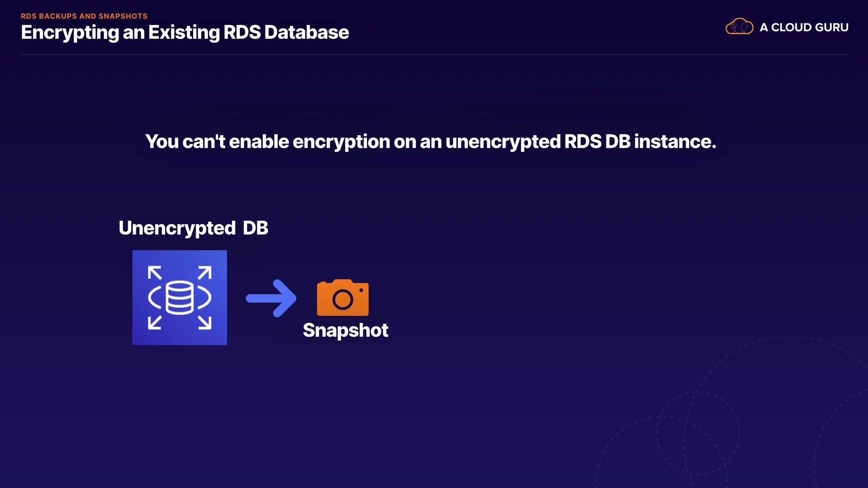Click the "Unencrypted DB" label
868x488 pixels.
point(193,228)
